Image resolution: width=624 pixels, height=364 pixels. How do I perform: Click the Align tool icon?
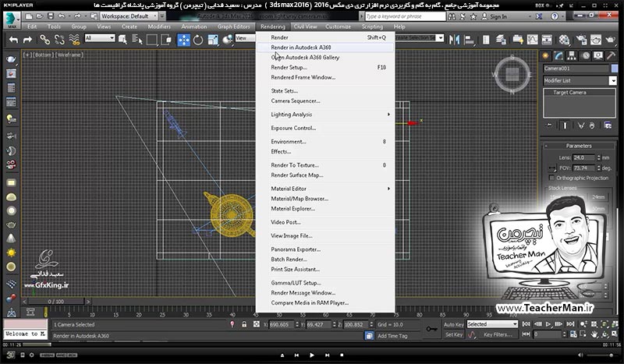(x=470, y=40)
